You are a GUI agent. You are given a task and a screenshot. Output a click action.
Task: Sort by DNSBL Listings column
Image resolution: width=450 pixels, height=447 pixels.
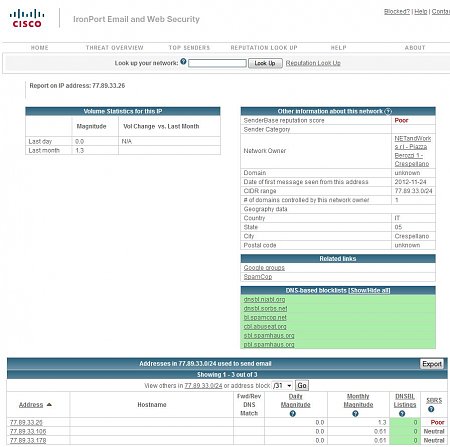405,401
